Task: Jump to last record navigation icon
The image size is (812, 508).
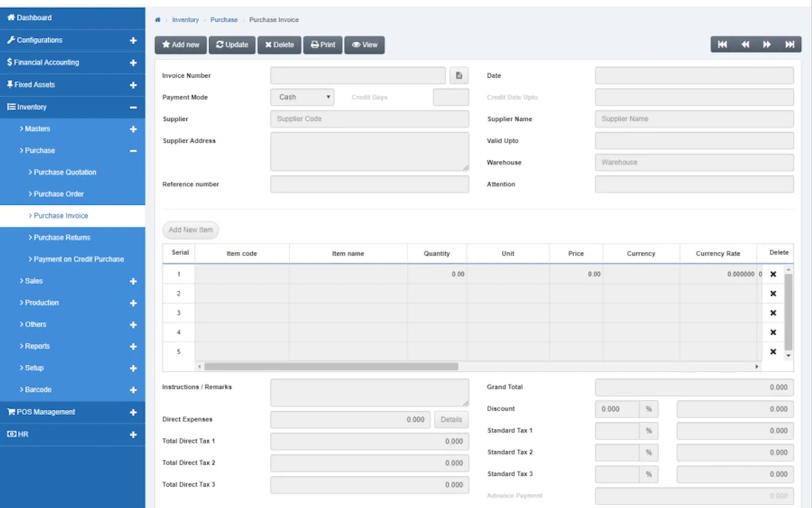Action: click(790, 45)
